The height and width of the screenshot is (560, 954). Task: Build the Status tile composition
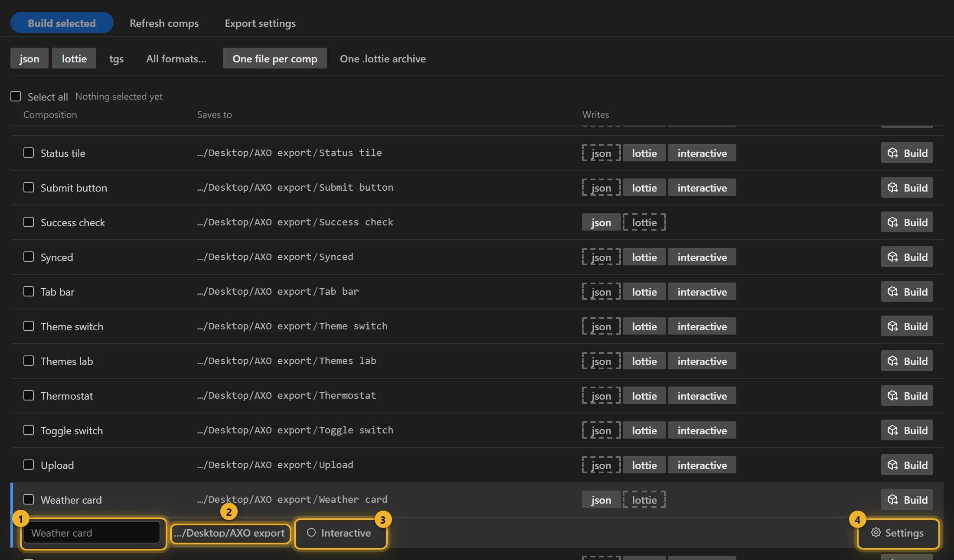click(x=907, y=153)
